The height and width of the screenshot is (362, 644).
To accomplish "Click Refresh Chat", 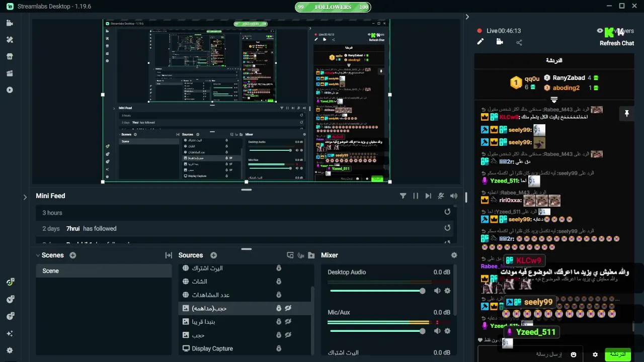I will [617, 43].
